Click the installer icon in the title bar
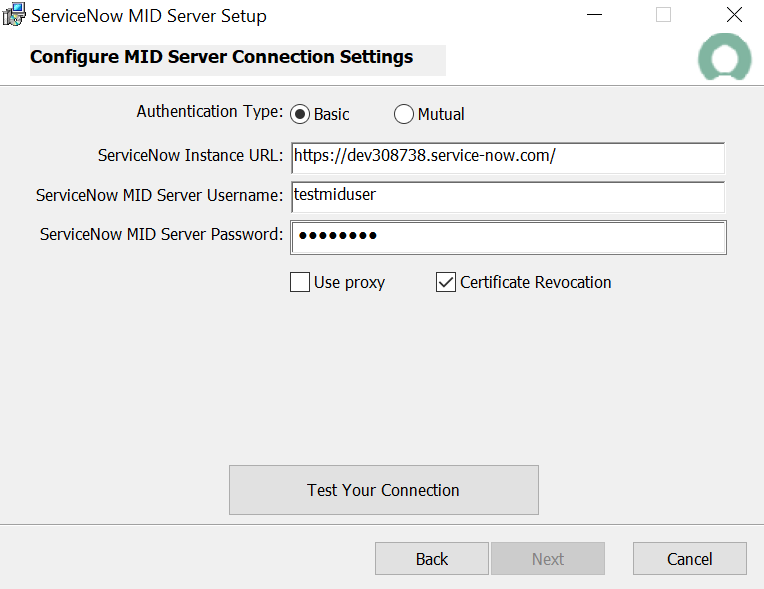764x589 pixels. tap(14, 16)
